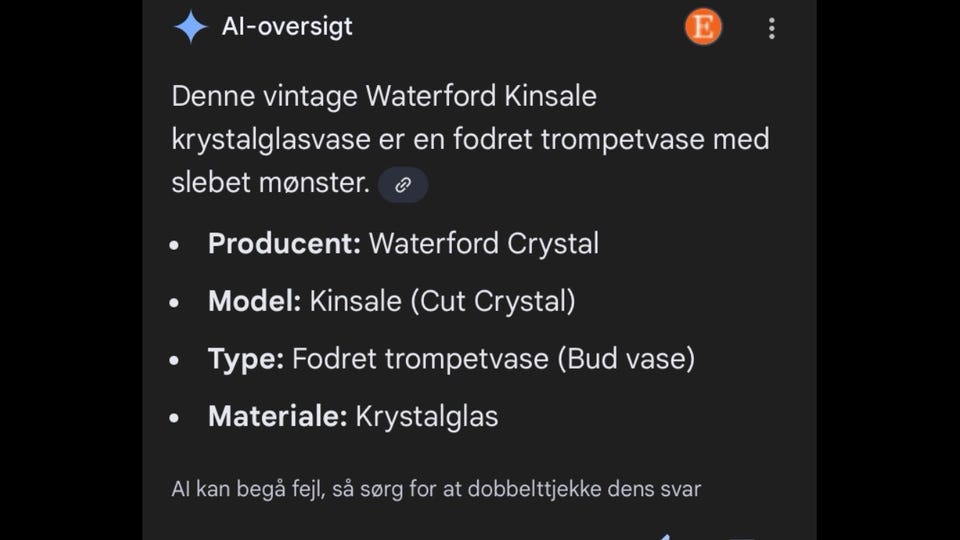This screenshot has height=540, width=960.
Task: Click the 'Model:' bold label
Action: tap(254, 301)
